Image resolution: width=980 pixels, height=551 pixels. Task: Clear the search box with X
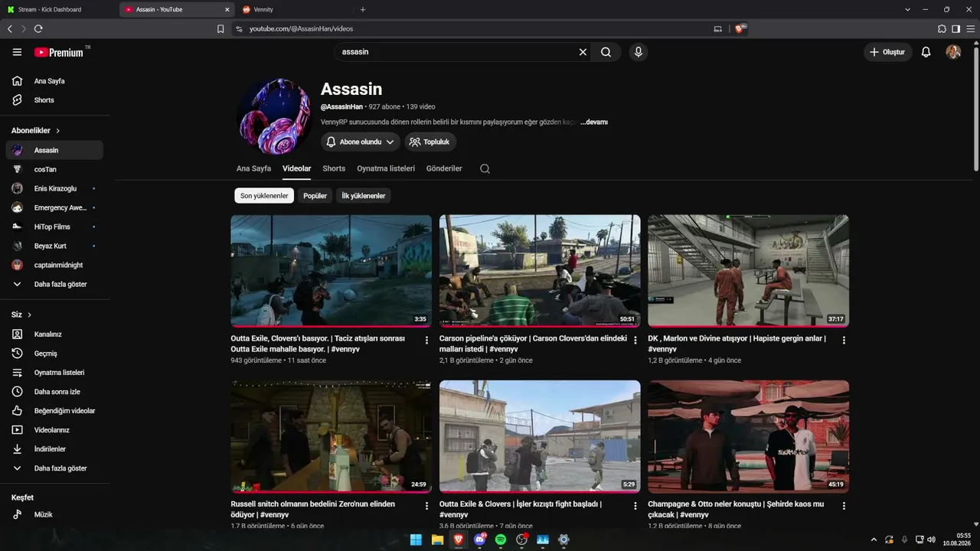coord(583,52)
